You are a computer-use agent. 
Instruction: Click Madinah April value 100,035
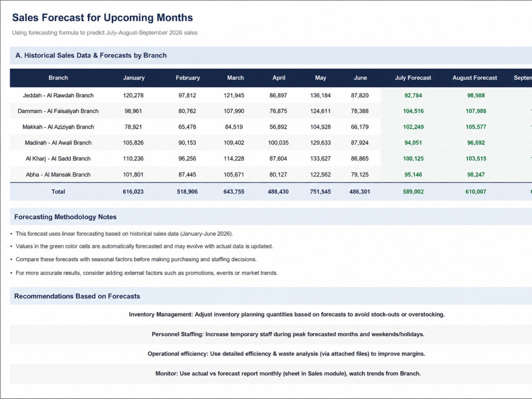click(278, 143)
